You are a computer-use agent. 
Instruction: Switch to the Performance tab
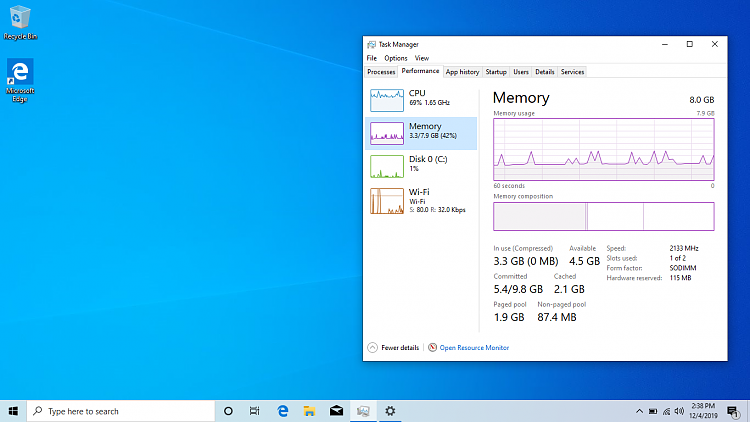click(x=420, y=71)
